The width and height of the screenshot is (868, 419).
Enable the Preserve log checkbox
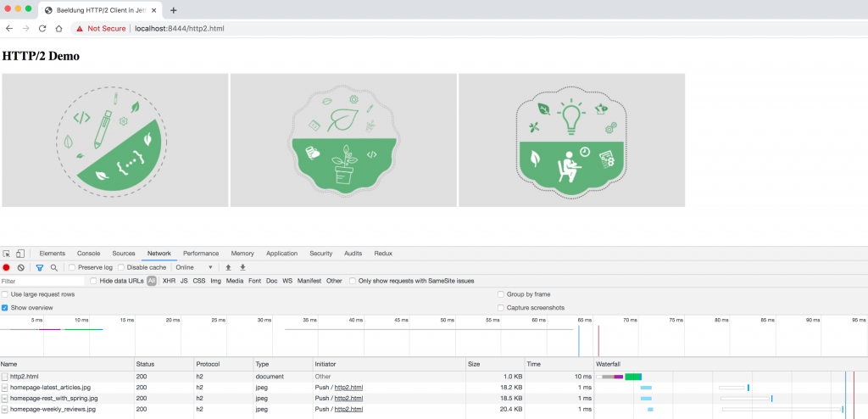coord(72,268)
